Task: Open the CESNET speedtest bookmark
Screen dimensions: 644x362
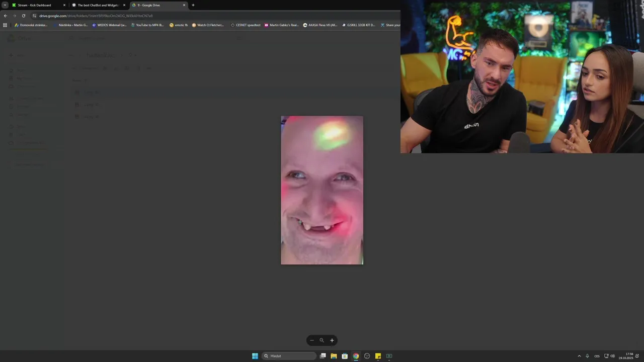Action: pyautogui.click(x=246, y=25)
